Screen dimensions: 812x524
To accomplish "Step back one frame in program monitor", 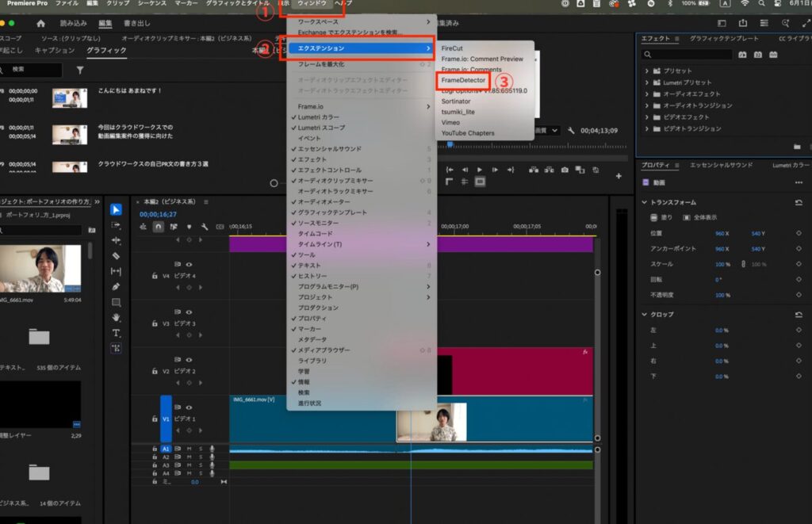I will (x=465, y=170).
